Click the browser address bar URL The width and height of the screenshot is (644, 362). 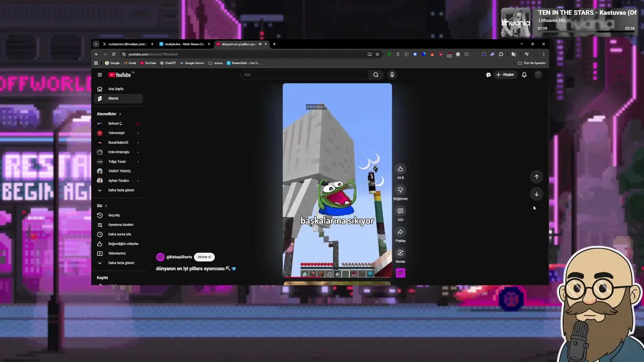(x=153, y=54)
